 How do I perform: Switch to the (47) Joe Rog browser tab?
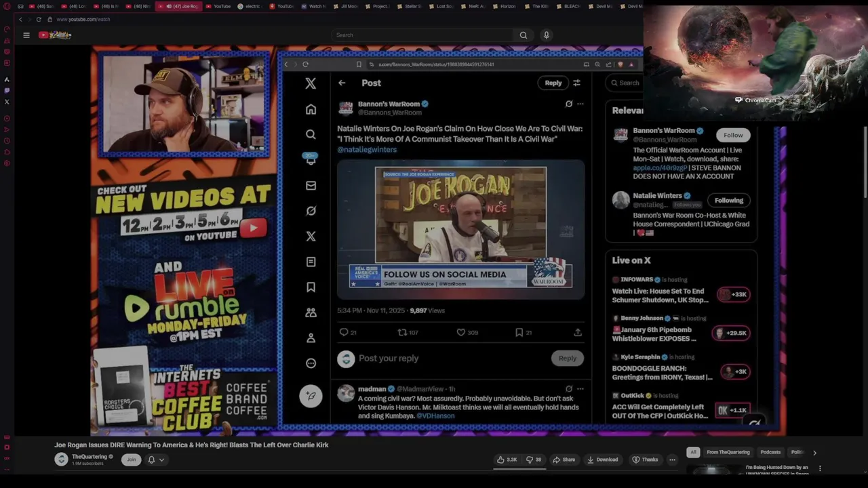tap(178, 6)
